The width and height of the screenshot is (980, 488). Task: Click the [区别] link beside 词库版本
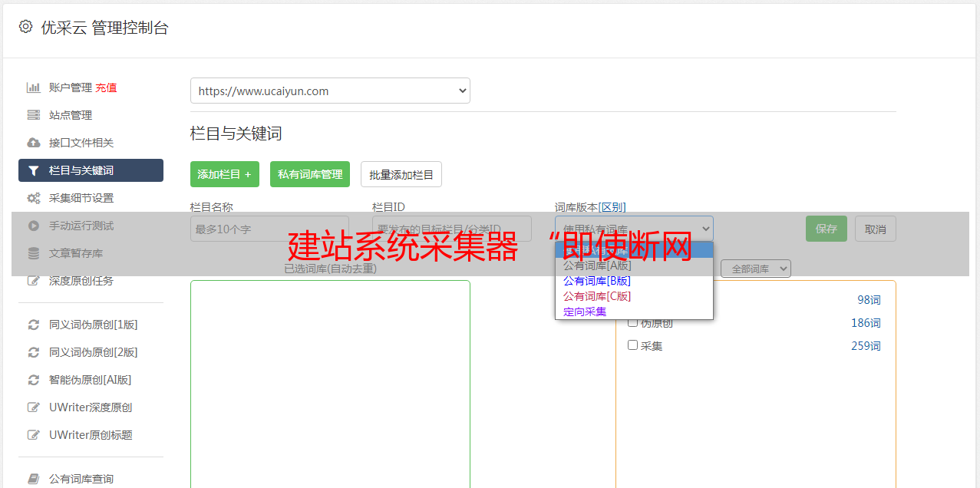(x=612, y=207)
